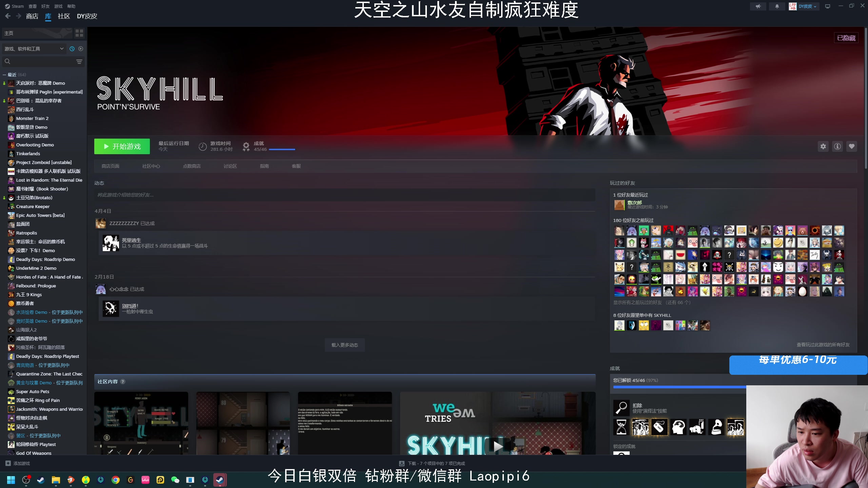
Task: Play the We Tries SKYHILL video
Action: [498, 446]
